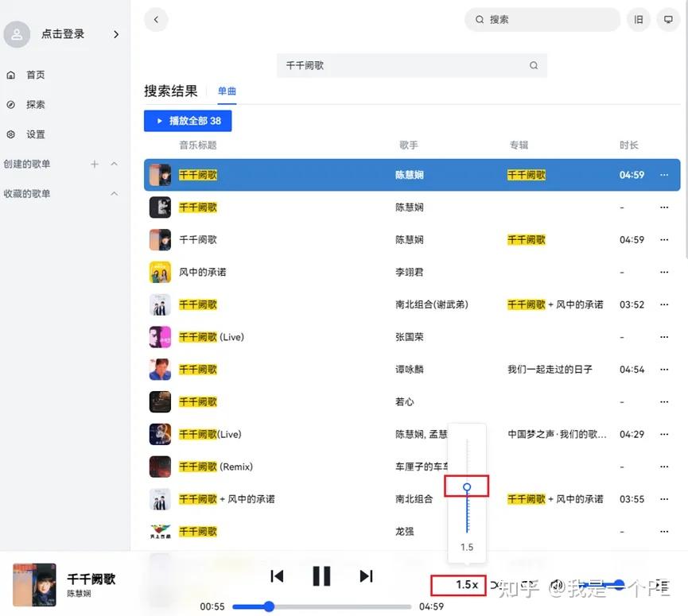Click inside the 千千阙歌 search input field
The width and height of the screenshot is (688, 616).
pos(398,65)
